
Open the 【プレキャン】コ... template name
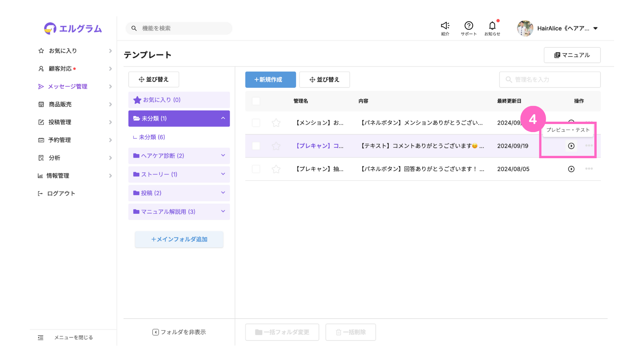319,146
